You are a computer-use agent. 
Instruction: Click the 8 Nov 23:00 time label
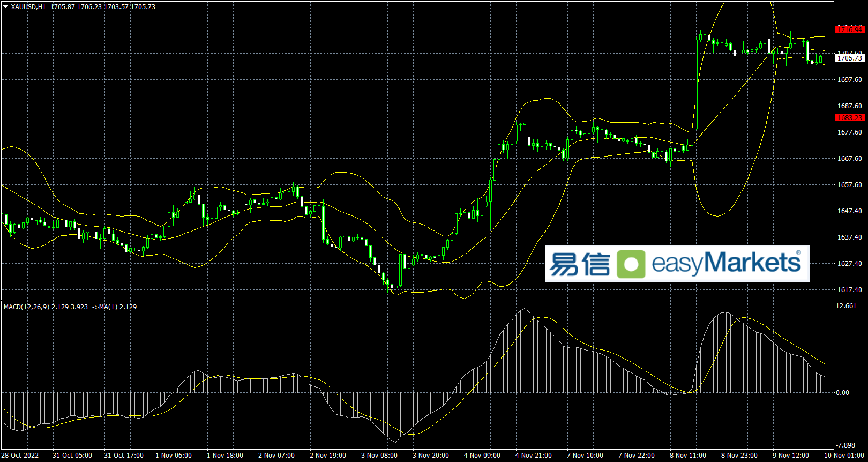[739, 456]
